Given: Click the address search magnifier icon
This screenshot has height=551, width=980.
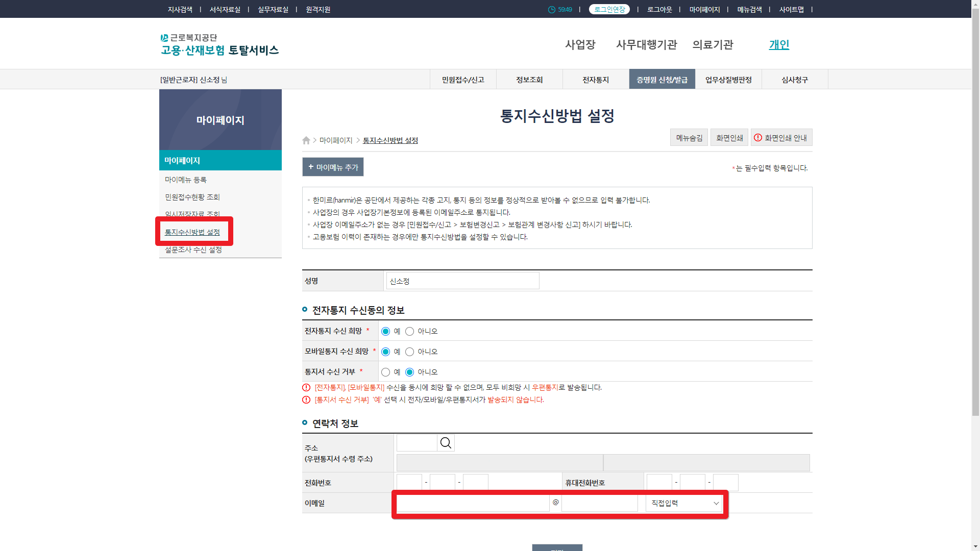Looking at the screenshot, I should [x=445, y=442].
